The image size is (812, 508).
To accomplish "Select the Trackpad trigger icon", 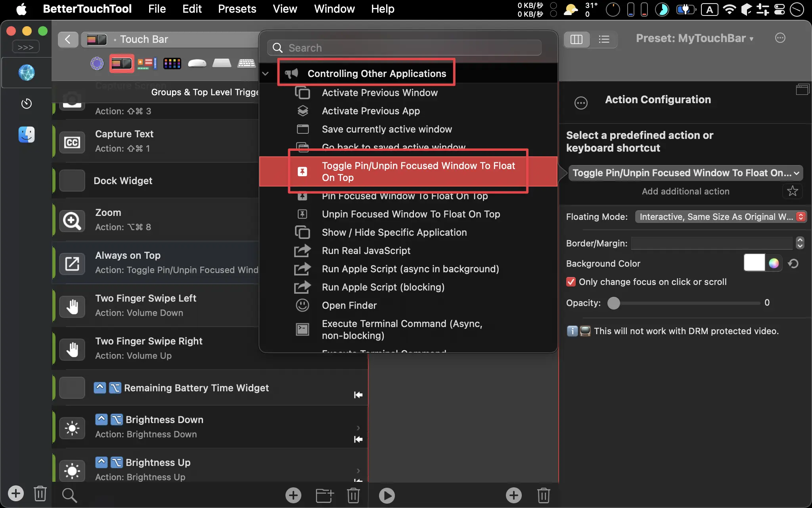I will pyautogui.click(x=222, y=63).
